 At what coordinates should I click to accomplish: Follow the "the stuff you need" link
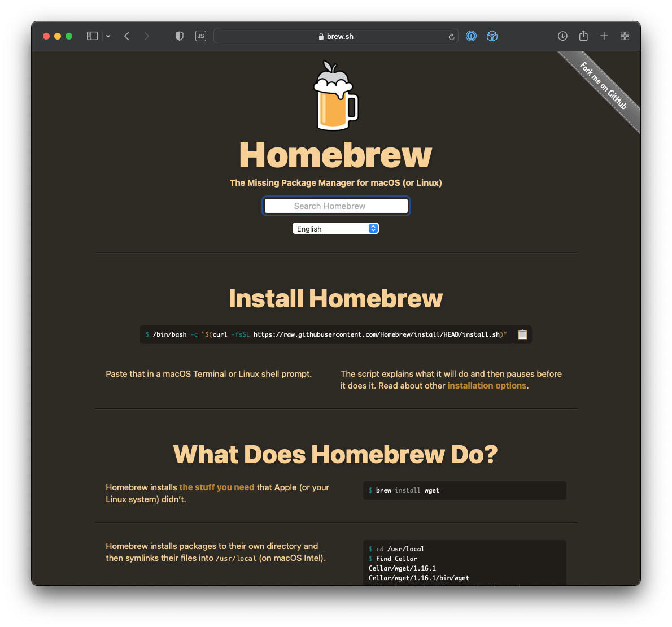click(x=217, y=487)
